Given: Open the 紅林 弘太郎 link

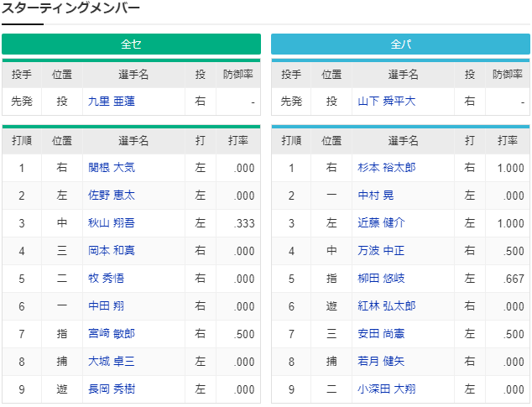Looking at the screenshot, I should click(x=387, y=305).
